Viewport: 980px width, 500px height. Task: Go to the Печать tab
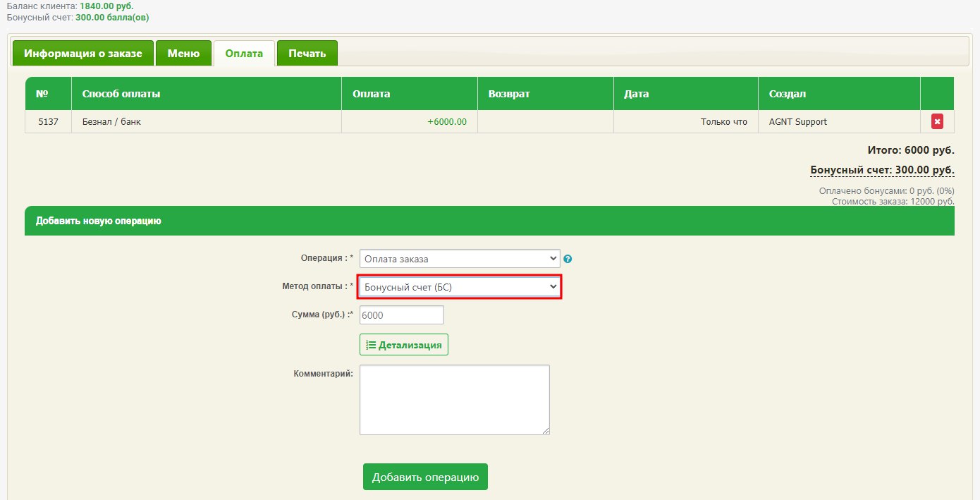(307, 54)
